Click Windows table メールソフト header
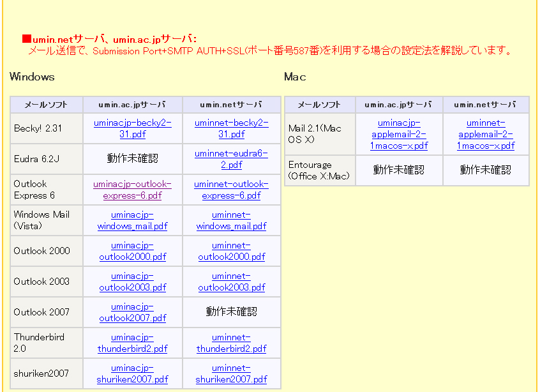The image size is (540, 392). 46,105
